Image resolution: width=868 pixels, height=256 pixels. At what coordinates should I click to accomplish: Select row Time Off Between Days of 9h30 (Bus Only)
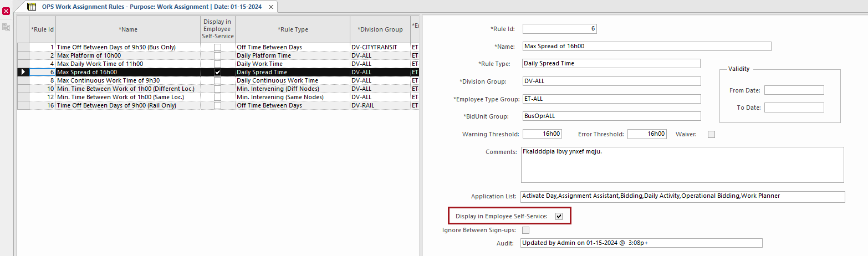coord(218,47)
